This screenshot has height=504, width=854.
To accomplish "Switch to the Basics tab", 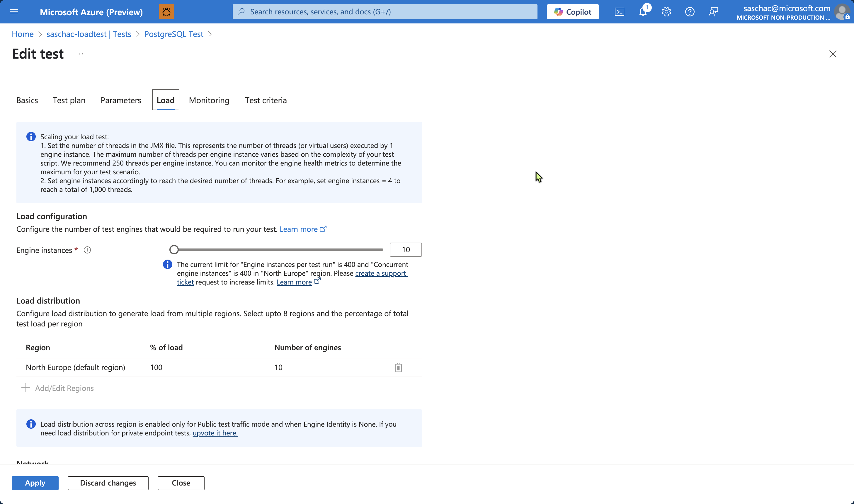I will click(x=27, y=100).
